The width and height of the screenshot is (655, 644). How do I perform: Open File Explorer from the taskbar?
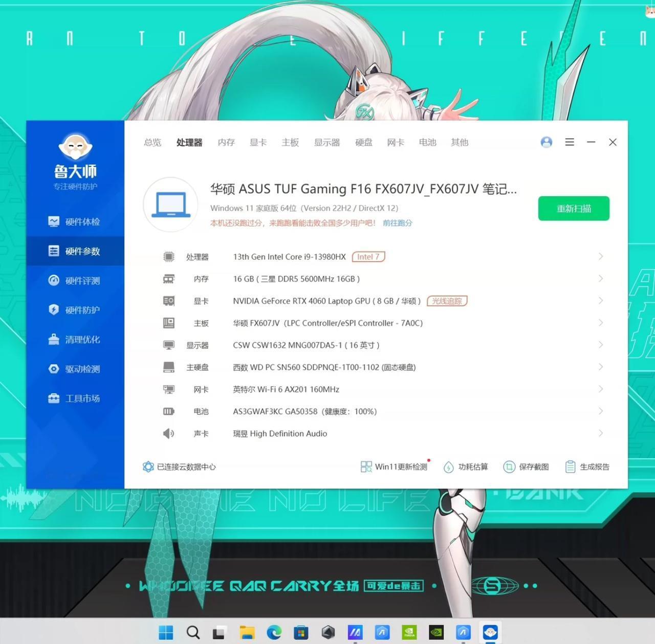247,633
